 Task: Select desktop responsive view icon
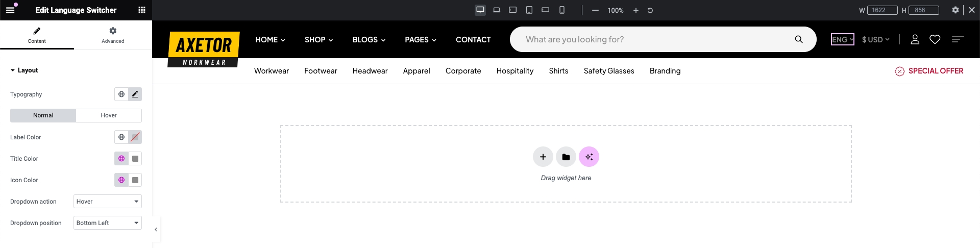480,10
